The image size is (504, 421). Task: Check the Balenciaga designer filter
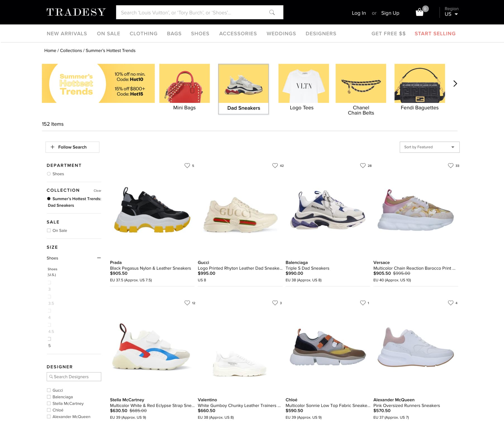tap(49, 397)
